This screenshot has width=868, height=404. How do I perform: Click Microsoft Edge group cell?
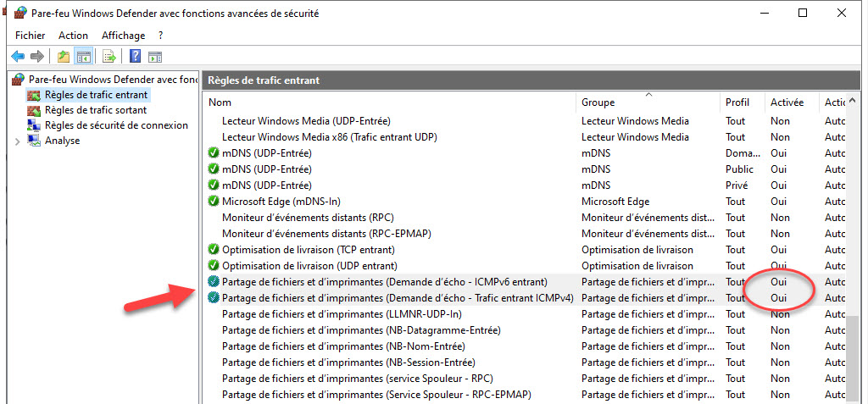click(x=615, y=202)
